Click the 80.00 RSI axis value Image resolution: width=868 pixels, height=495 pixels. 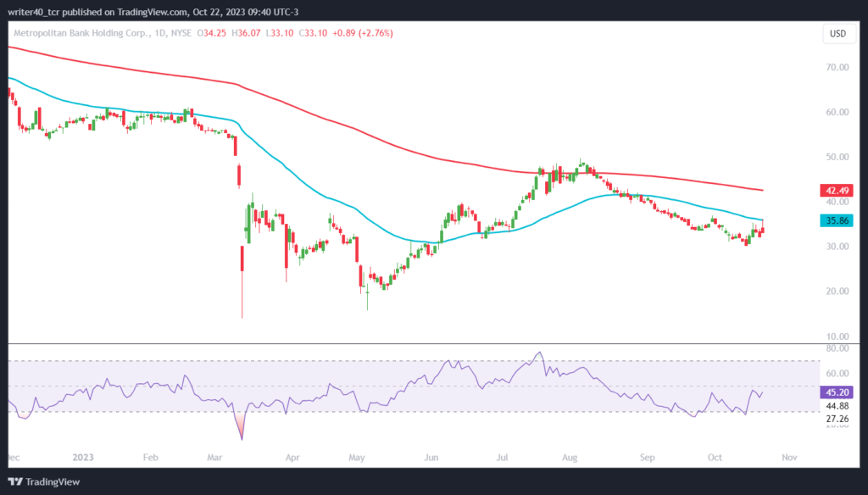click(x=837, y=348)
